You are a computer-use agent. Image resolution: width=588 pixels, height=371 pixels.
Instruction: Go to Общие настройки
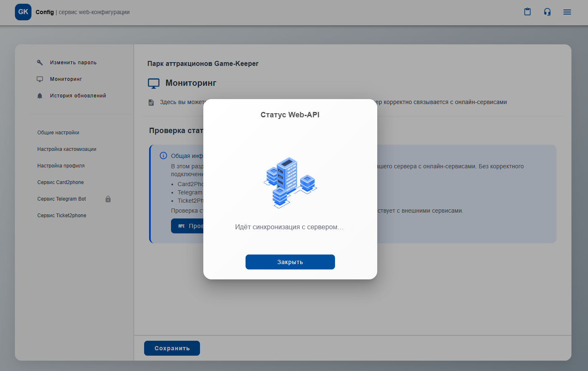[58, 133]
